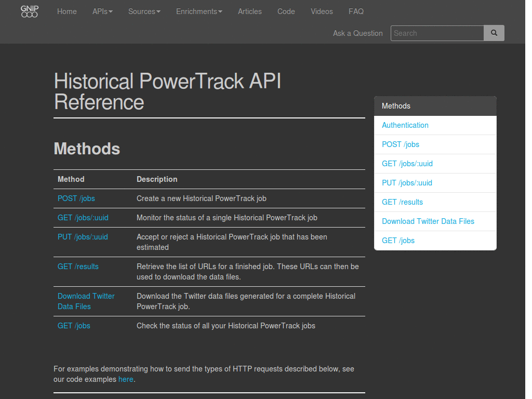The image size is (532, 399).
Task: Click 'Download the Twitter data files generated' description
Action: (246, 301)
